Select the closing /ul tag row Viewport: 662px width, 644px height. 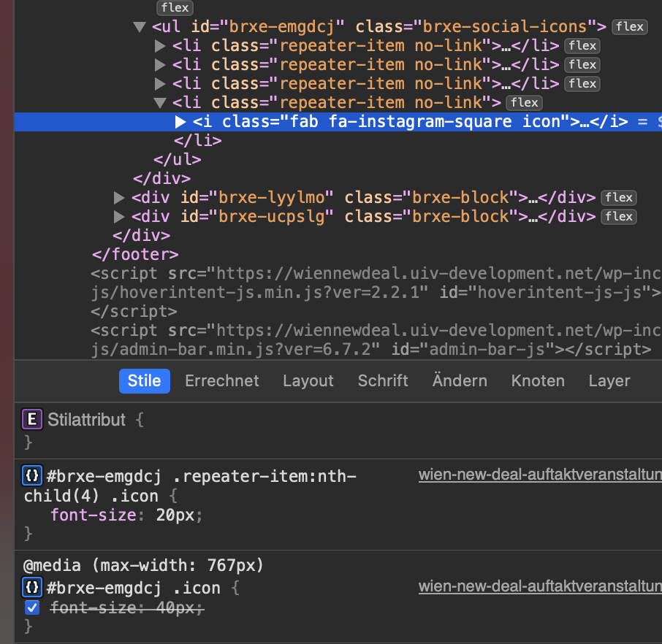pyautogui.click(x=178, y=160)
